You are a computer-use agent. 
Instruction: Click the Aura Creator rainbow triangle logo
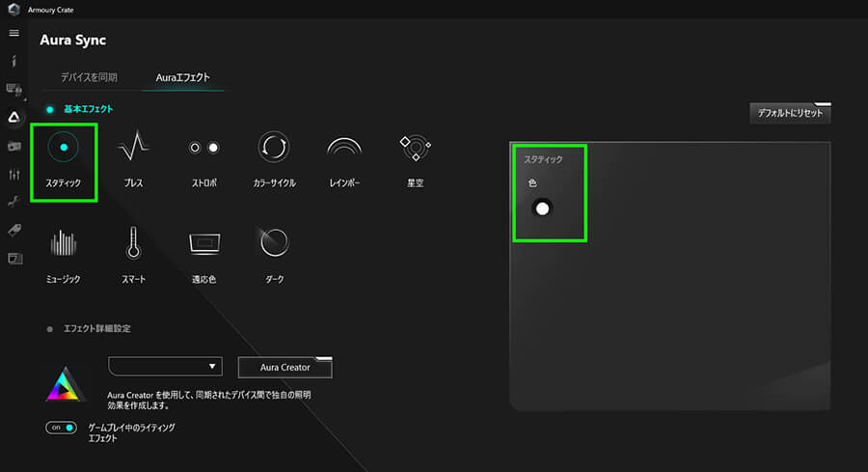pyautogui.click(x=66, y=384)
